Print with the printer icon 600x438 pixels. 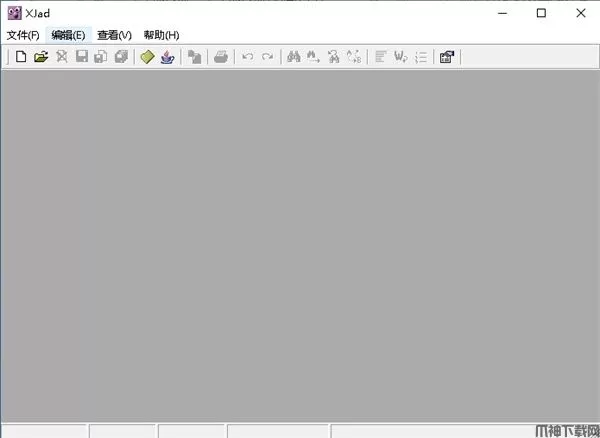click(x=221, y=57)
